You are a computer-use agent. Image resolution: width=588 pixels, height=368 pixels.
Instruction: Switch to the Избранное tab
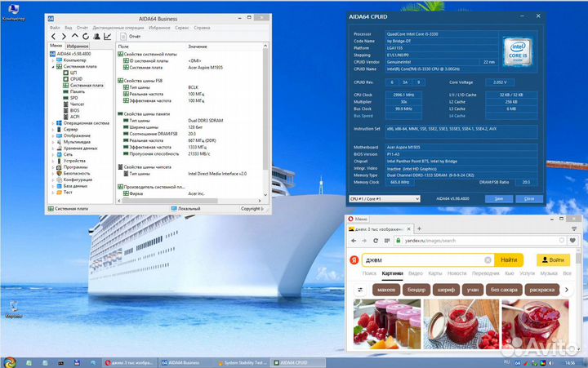[78, 47]
